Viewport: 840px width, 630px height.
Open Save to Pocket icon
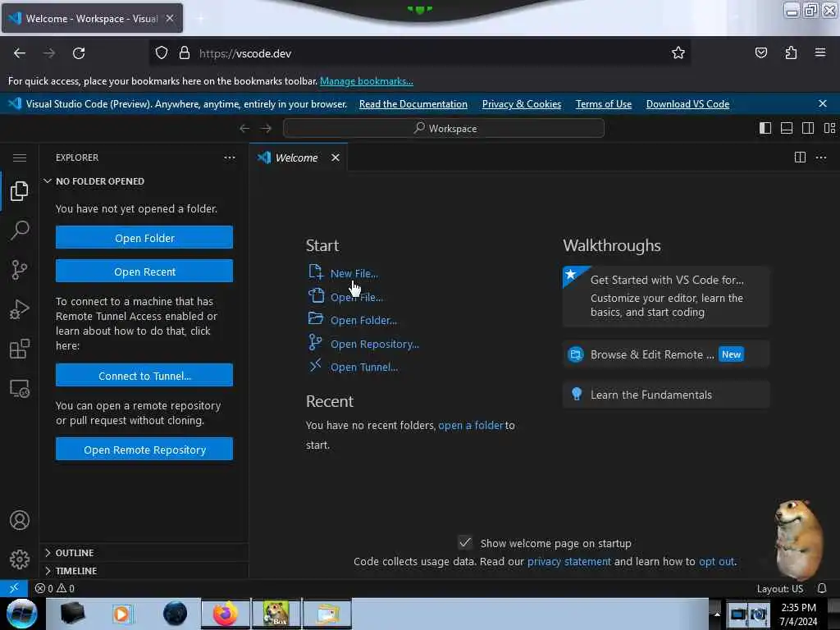pos(760,52)
